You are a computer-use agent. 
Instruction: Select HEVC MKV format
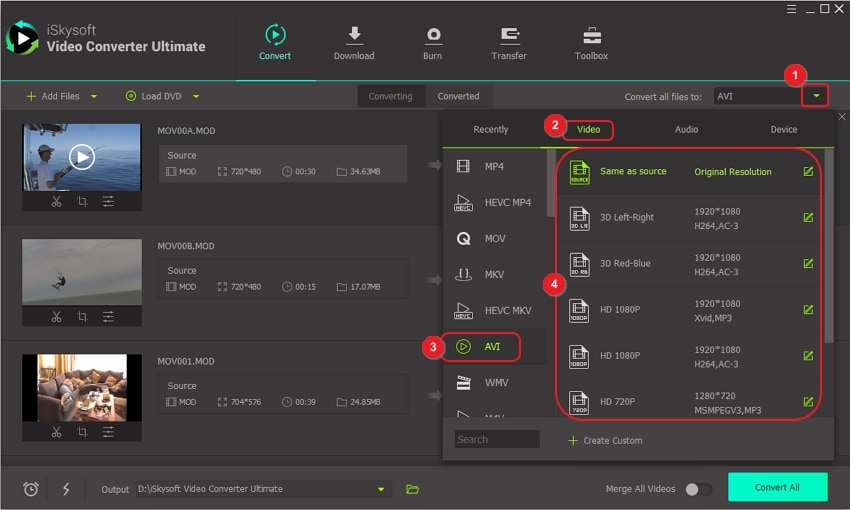494,311
